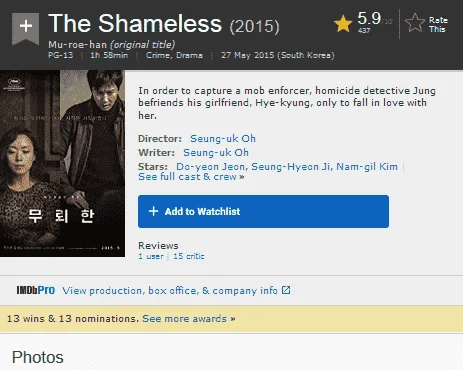Click the yellow rating star
The width and height of the screenshot is (463, 370).
pos(343,24)
